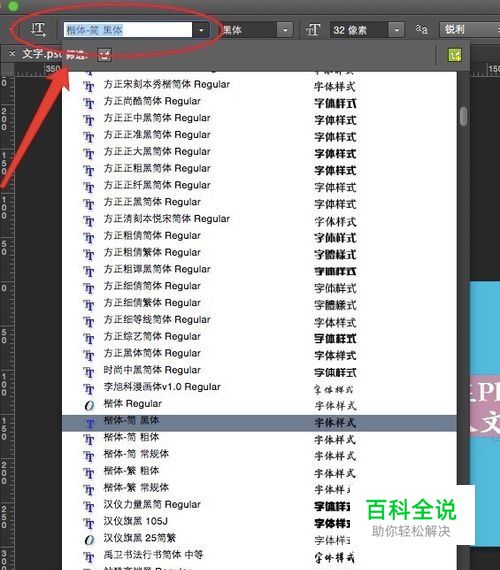This screenshot has height=570, width=500.
Task: Select font 方正细倩繁体 Regular
Action: tap(259, 303)
